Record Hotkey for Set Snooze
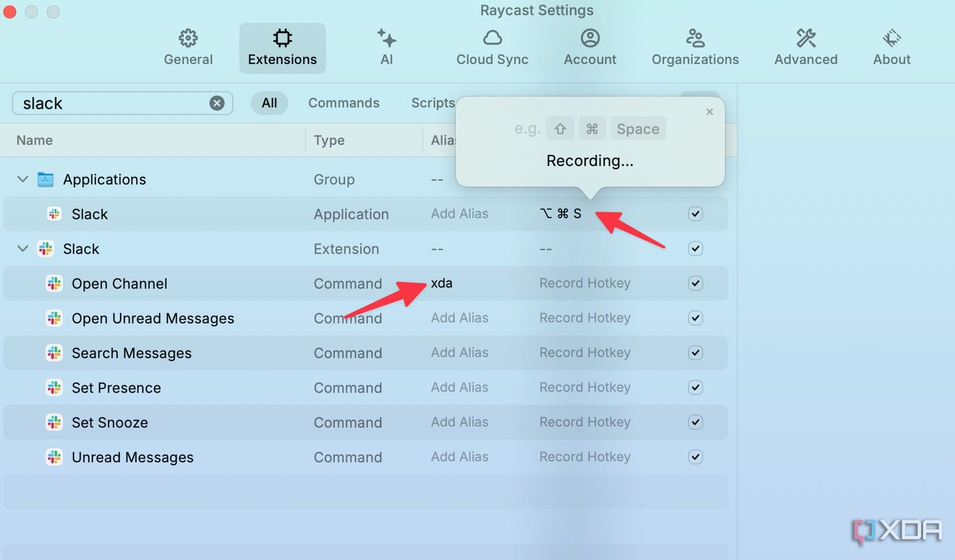This screenshot has height=560, width=955. (x=585, y=422)
